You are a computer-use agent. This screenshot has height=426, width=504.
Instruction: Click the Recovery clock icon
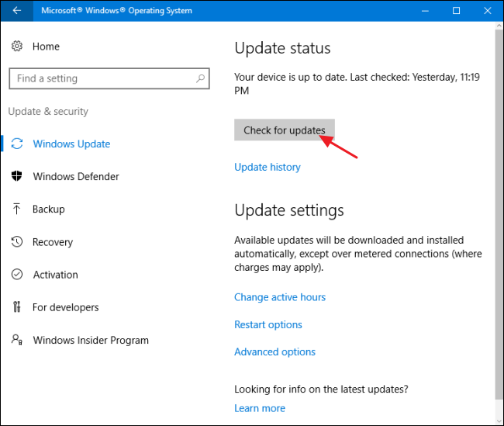[x=17, y=241]
